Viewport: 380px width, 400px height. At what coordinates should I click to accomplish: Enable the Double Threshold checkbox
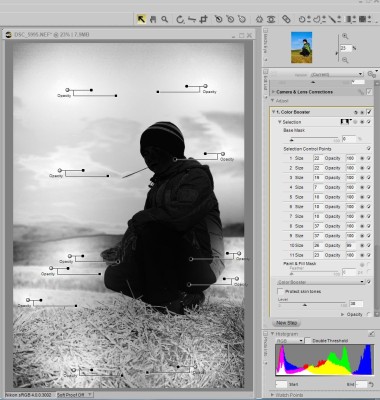(307, 340)
